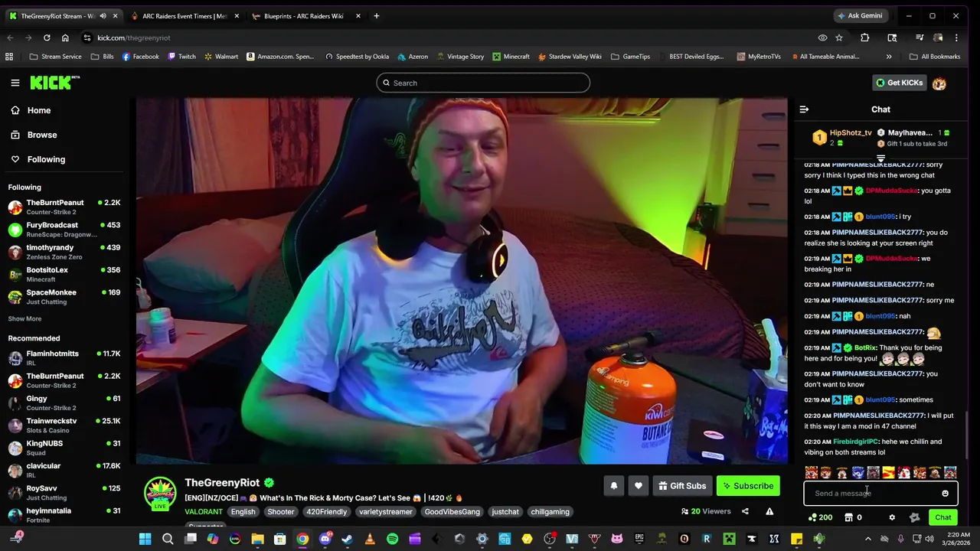Screen dimensions: 980x551
Task: Click the Get KICKs button
Action: pyautogui.click(x=900, y=83)
